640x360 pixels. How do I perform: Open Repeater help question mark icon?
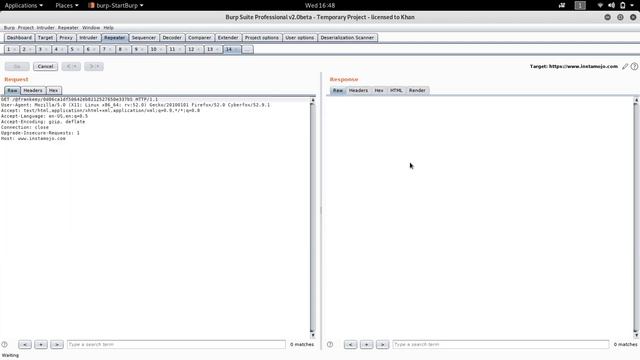pos(634,66)
